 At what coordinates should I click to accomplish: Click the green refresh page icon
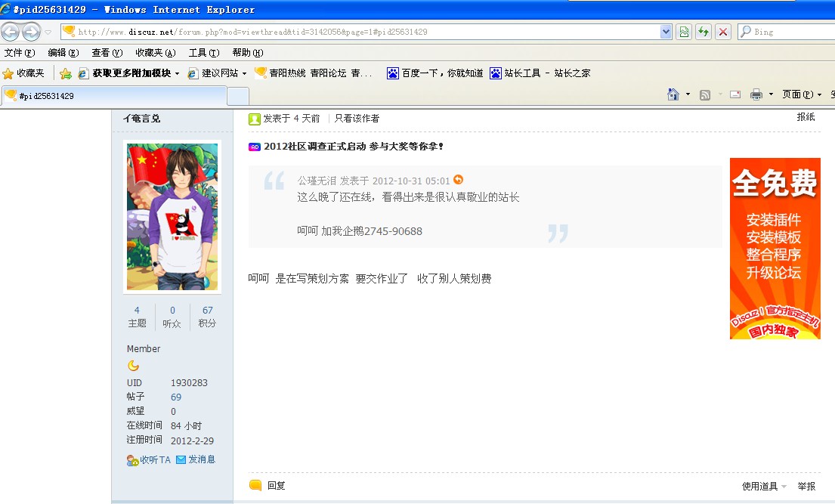704,32
